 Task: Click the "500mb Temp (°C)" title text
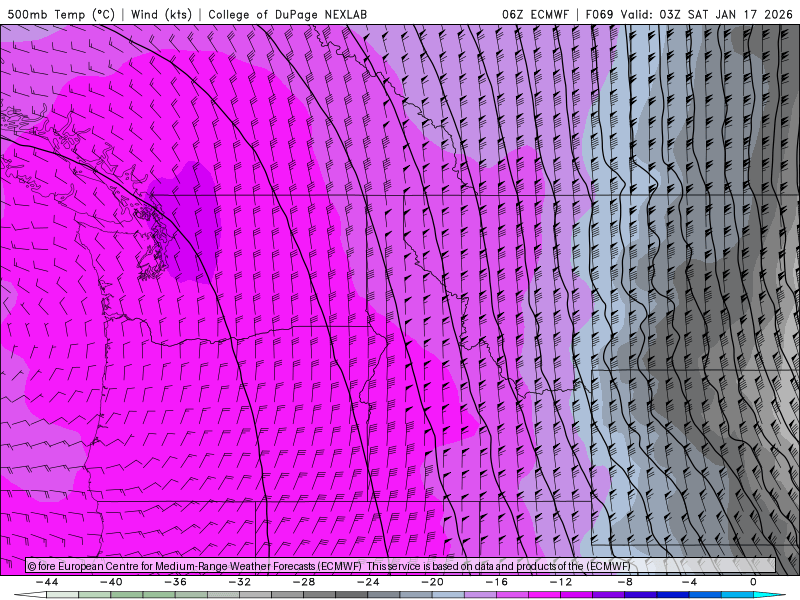coord(61,14)
